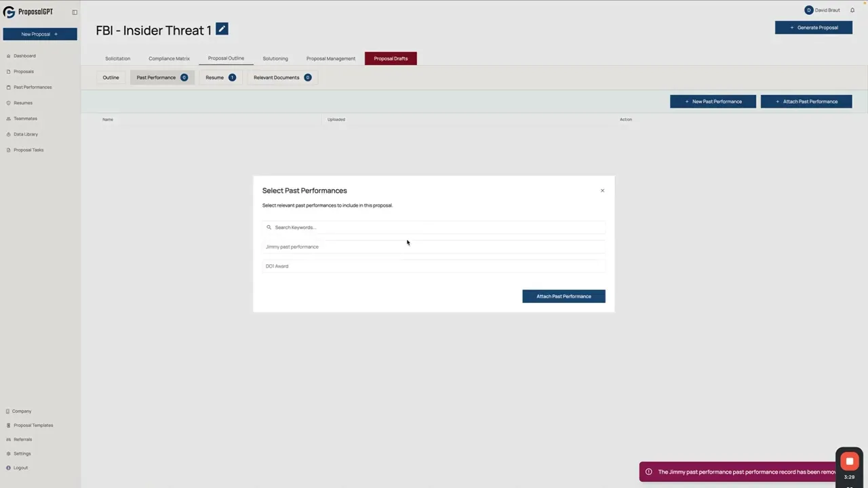The width and height of the screenshot is (868, 488).
Task: Select the DOI Award entry
Action: pyautogui.click(x=434, y=266)
